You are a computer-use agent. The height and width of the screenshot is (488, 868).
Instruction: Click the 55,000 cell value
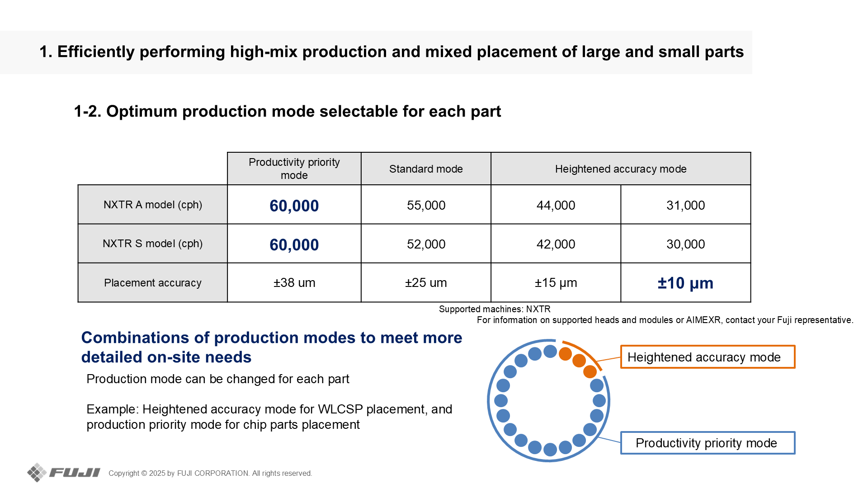[426, 205]
